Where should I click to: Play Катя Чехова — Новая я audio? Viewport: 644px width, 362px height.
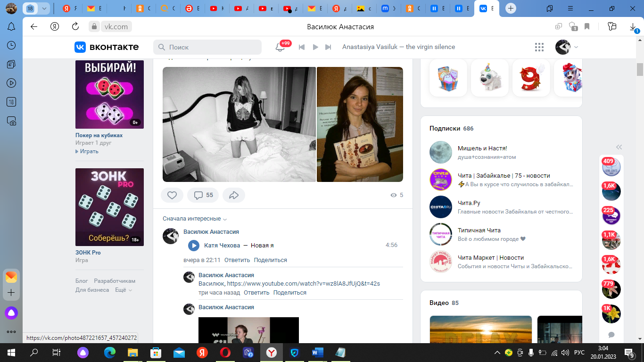click(193, 245)
